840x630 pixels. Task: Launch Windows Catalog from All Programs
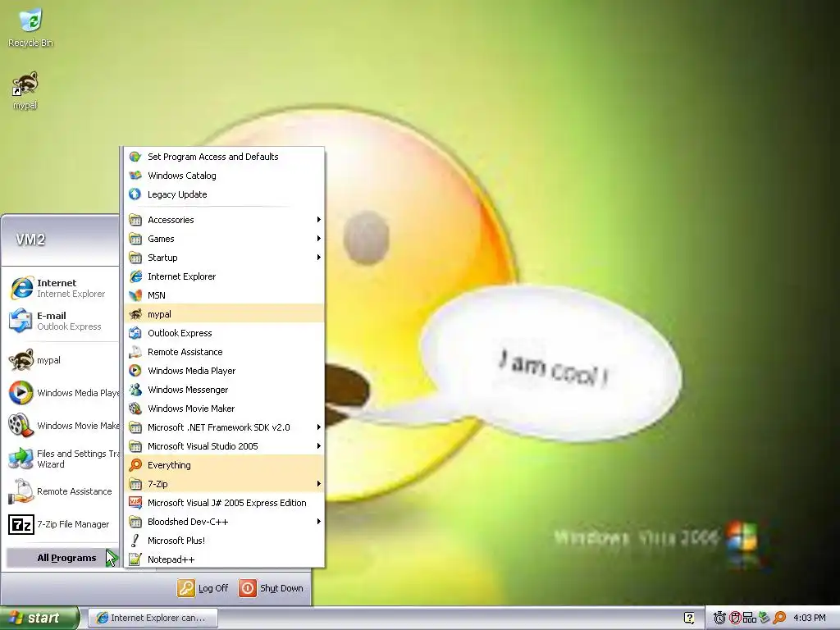pyautogui.click(x=225, y=176)
